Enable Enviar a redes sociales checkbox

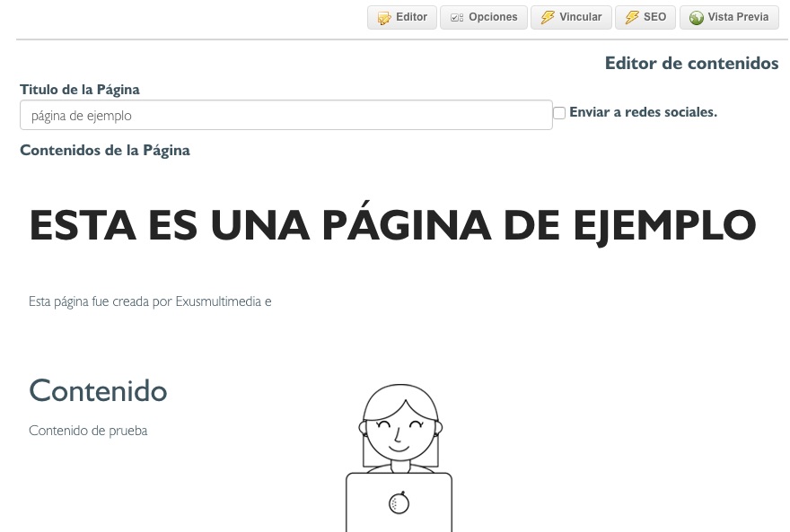click(559, 113)
